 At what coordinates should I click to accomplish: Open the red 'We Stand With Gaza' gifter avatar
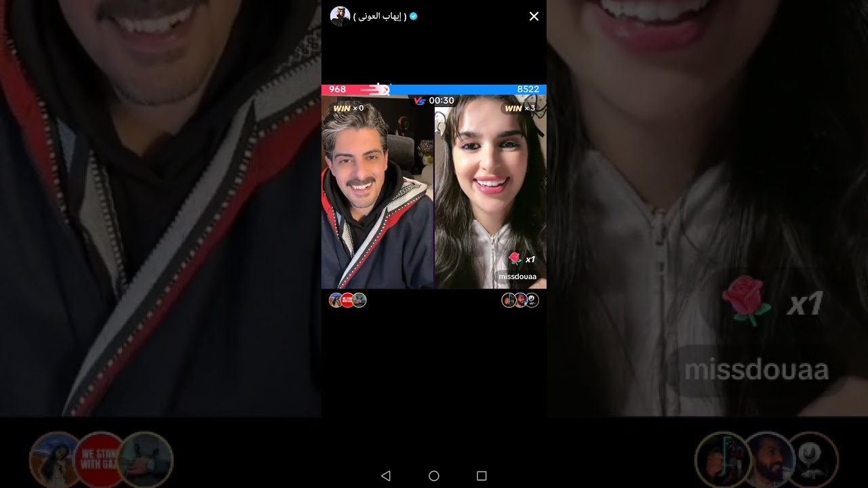point(347,300)
